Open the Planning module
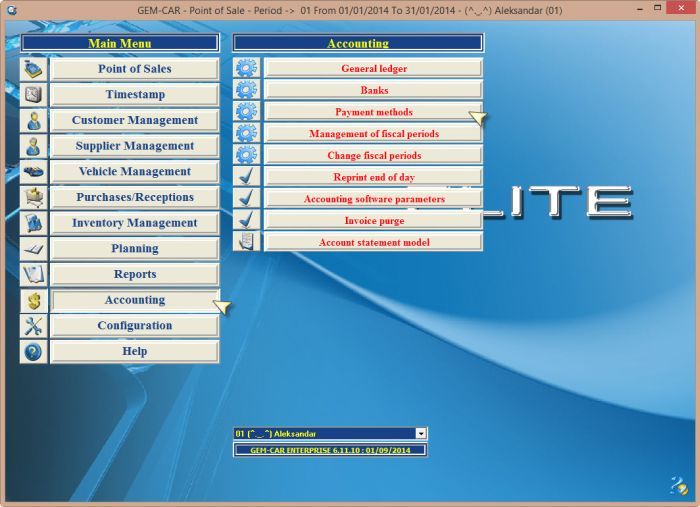The height and width of the screenshot is (507, 700). [x=135, y=249]
